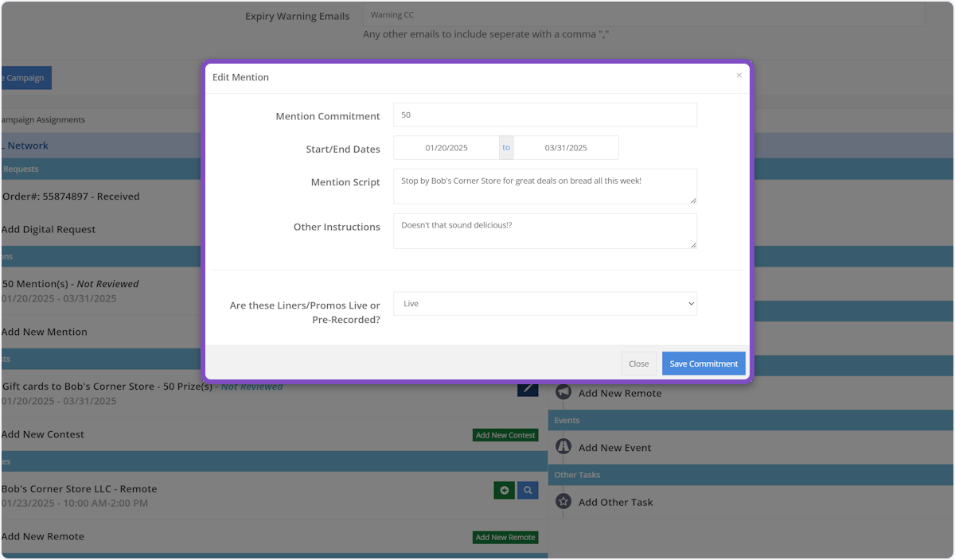
Task: Click the Add New Mention link
Action: pyautogui.click(x=45, y=332)
